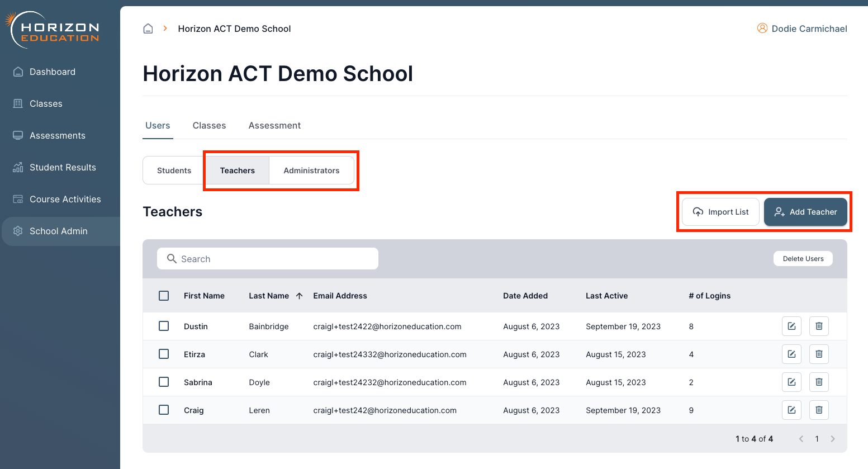Focus the Search teachers input field

point(274,259)
